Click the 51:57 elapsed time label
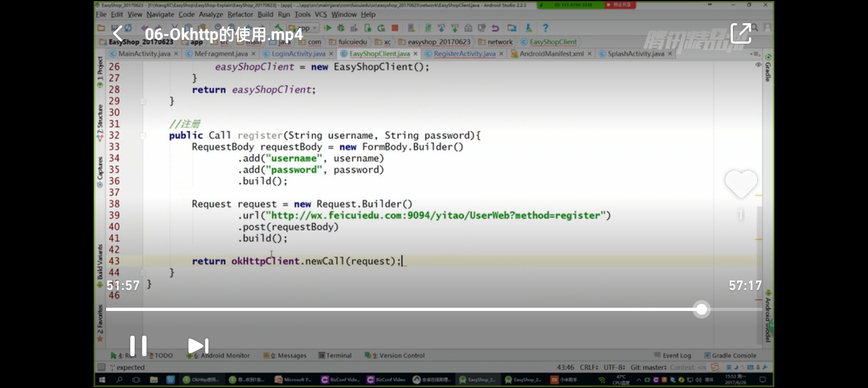 123,286
